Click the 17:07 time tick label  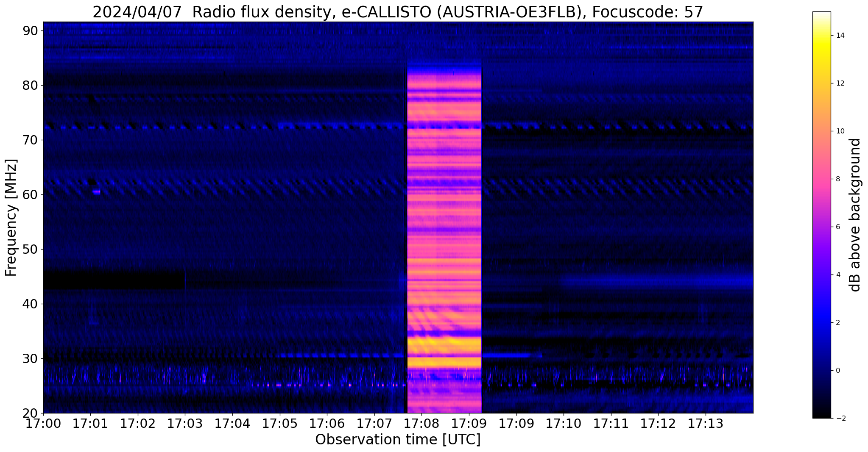[x=374, y=424]
